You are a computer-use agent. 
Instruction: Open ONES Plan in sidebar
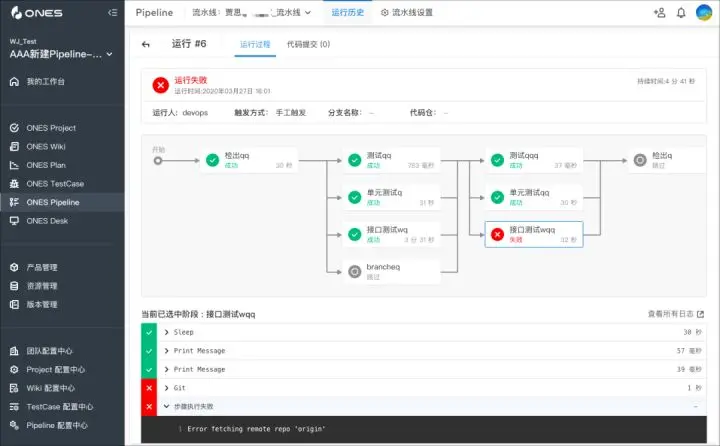click(x=62, y=165)
